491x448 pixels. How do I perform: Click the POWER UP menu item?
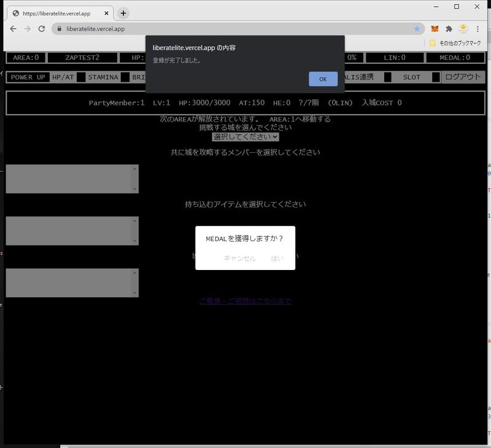(x=28, y=77)
